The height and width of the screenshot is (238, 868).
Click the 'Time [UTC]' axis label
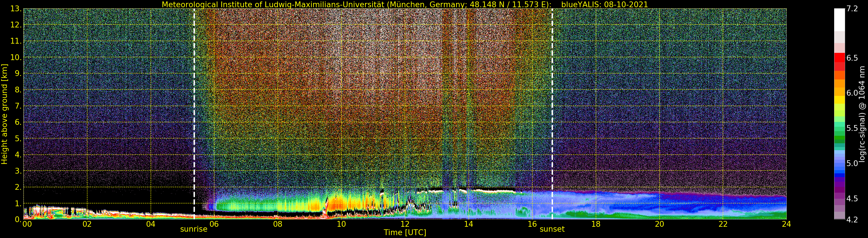pos(405,232)
